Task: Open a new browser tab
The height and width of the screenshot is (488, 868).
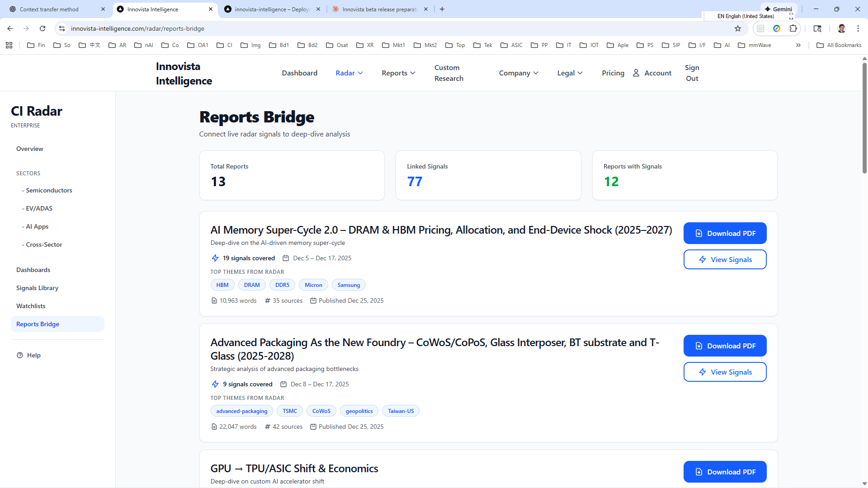Action: click(x=442, y=9)
